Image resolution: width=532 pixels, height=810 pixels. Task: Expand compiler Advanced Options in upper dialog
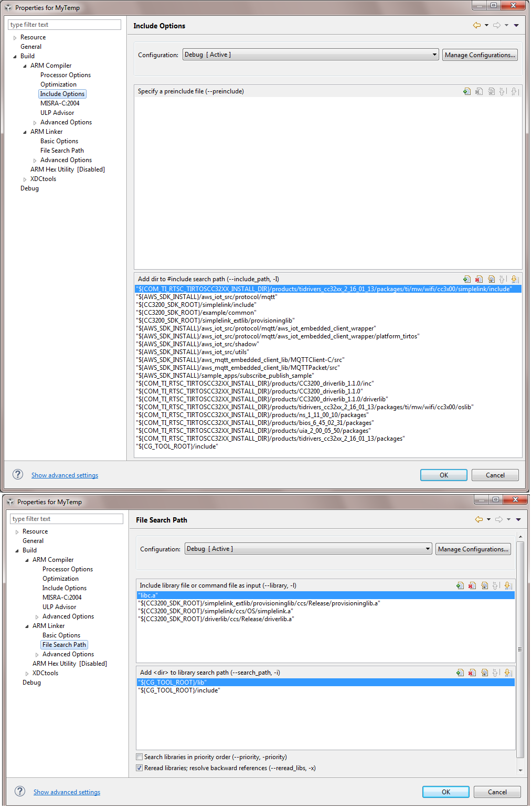click(x=35, y=123)
